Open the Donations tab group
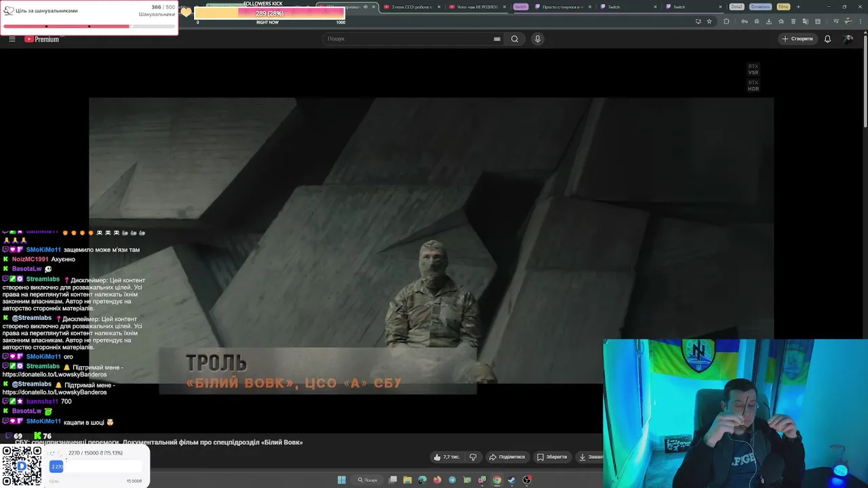 click(x=760, y=7)
